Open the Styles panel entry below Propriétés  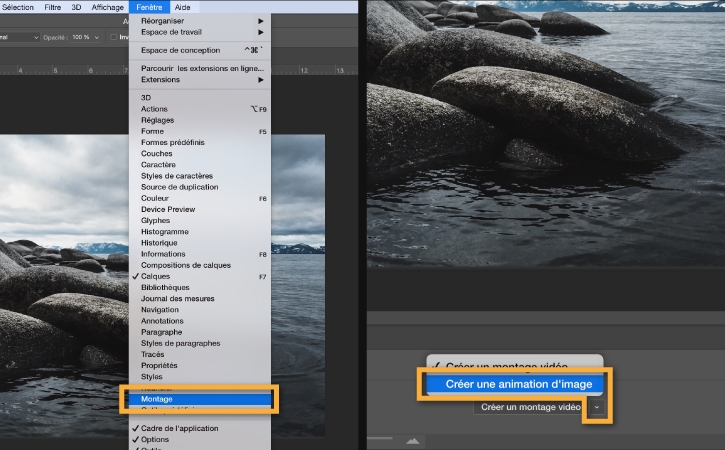click(200, 376)
